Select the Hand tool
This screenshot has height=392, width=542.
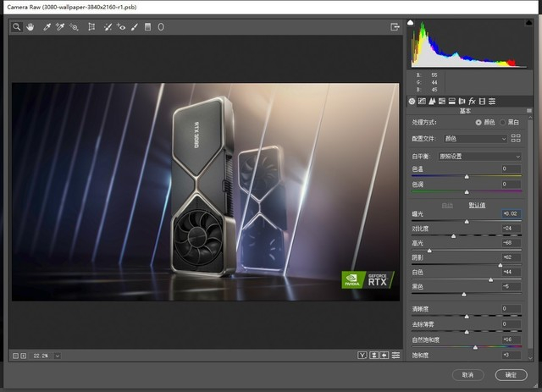[x=30, y=27]
